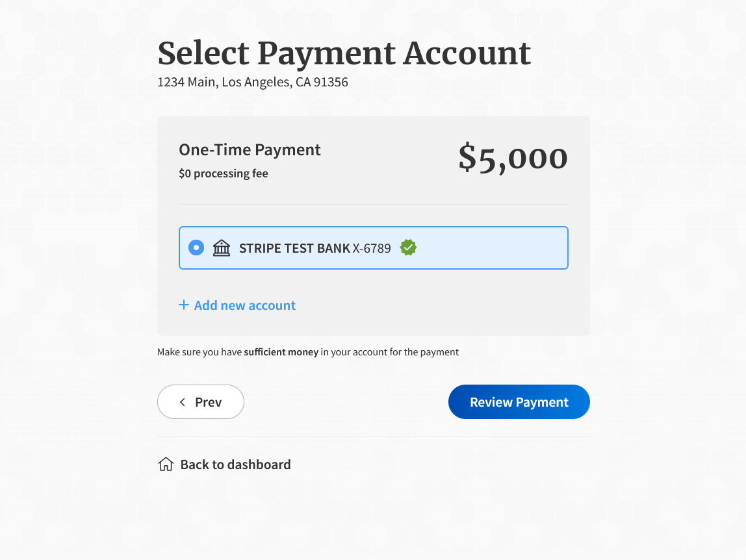Go back with the Prev button label
The height and width of the screenshot is (560, 746).
click(208, 402)
